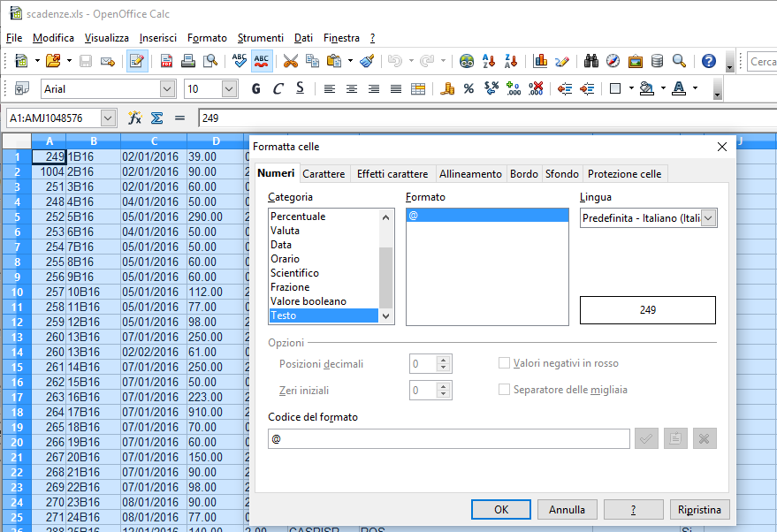This screenshot has width=777, height=532.
Task: Apply italic (C) formatting
Action: [x=278, y=88]
